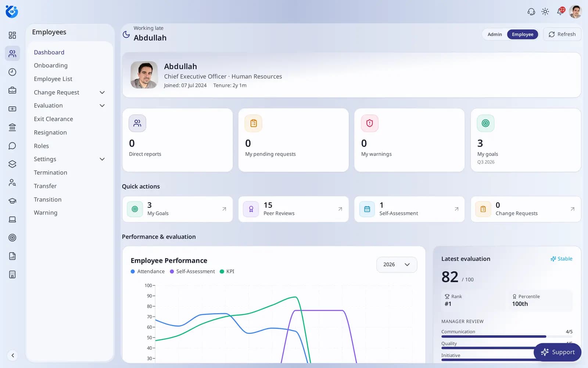Open the My Goals quick action card
The image size is (588, 368).
178,209
